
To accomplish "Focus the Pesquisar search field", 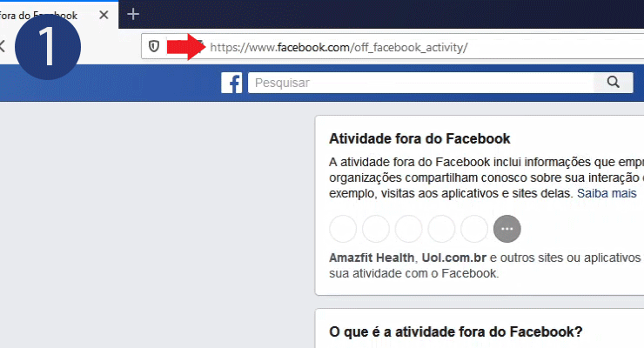I will pyautogui.click(x=420, y=83).
